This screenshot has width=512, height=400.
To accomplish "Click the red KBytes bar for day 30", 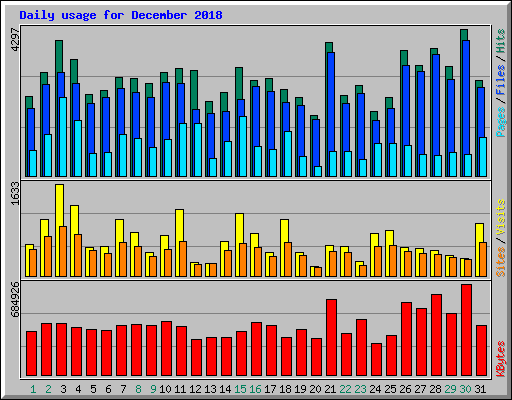I will tap(466, 330).
